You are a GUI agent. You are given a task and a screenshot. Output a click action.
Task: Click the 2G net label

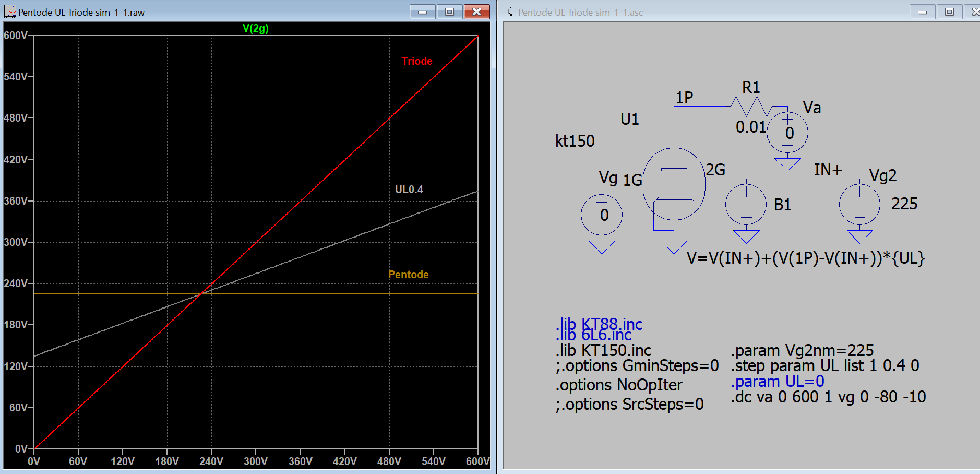point(715,170)
